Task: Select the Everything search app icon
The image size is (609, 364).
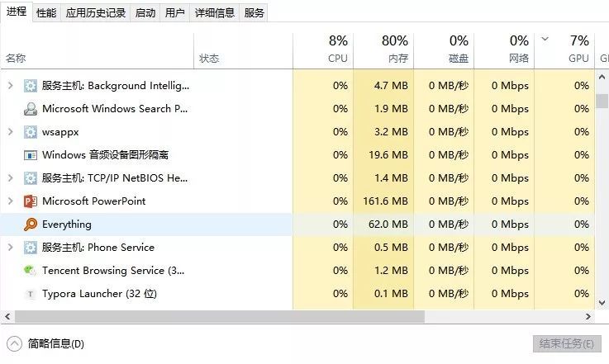Action: (x=31, y=225)
